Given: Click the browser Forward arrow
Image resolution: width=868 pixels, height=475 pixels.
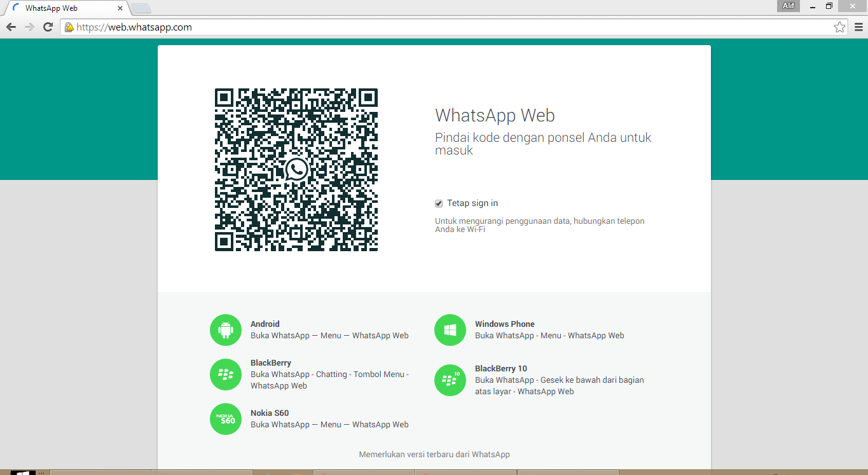Looking at the screenshot, I should 29,27.
